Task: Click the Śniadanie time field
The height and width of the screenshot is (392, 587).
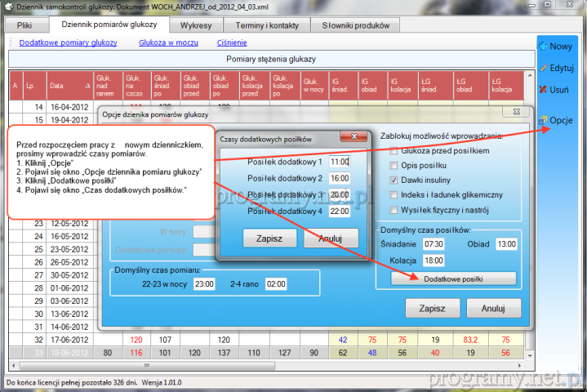Action: (x=435, y=245)
